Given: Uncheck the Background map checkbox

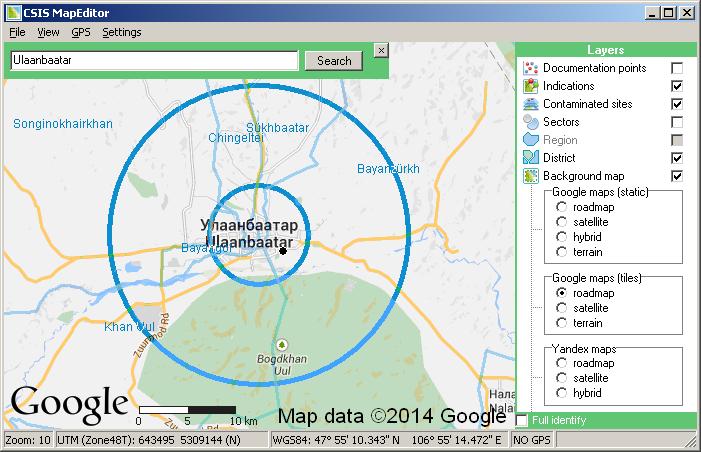Looking at the screenshot, I should [x=677, y=176].
